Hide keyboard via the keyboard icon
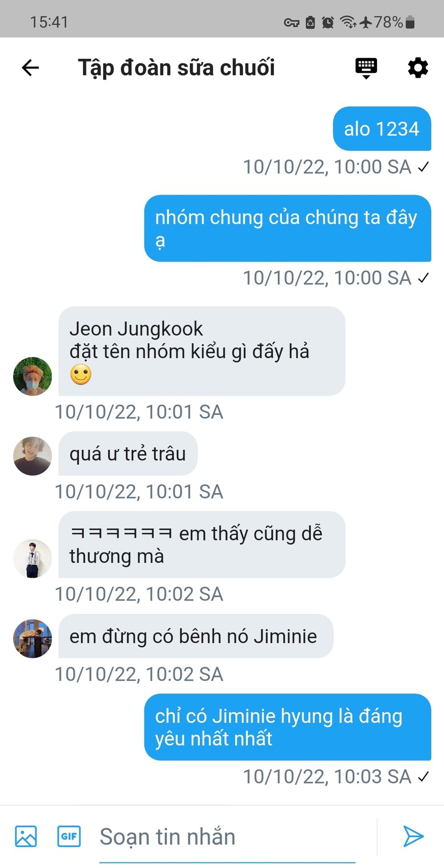The height and width of the screenshot is (868, 444). point(366,68)
